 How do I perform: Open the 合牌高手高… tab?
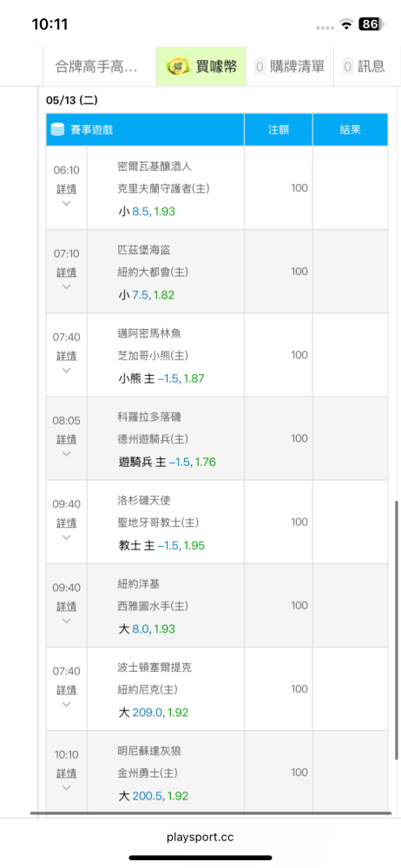[99, 67]
